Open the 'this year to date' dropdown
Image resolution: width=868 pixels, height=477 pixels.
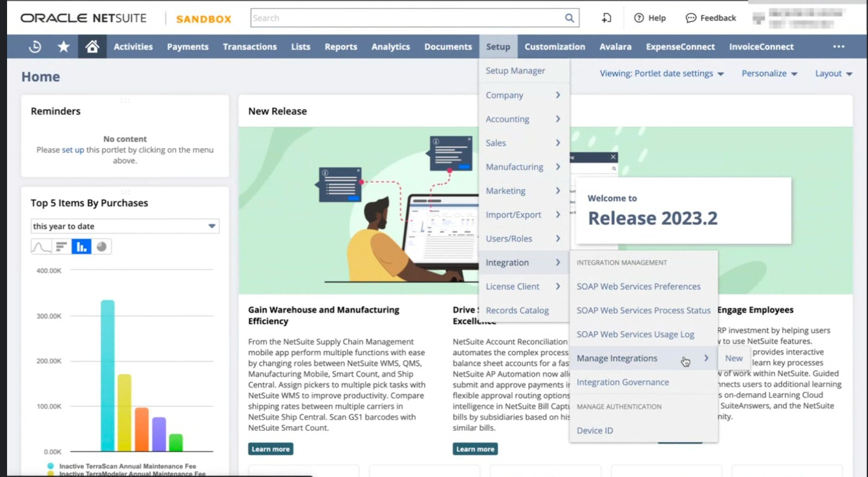coord(212,226)
